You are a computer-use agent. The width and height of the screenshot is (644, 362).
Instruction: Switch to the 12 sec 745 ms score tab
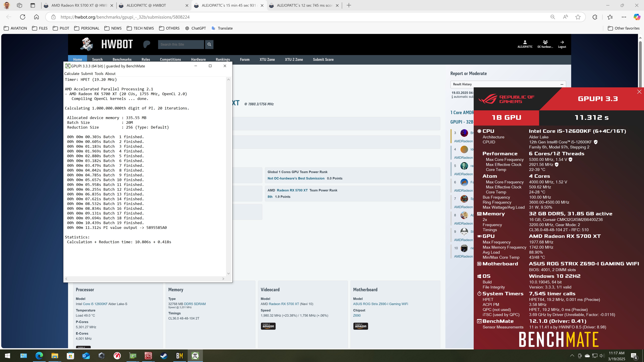click(x=304, y=5)
